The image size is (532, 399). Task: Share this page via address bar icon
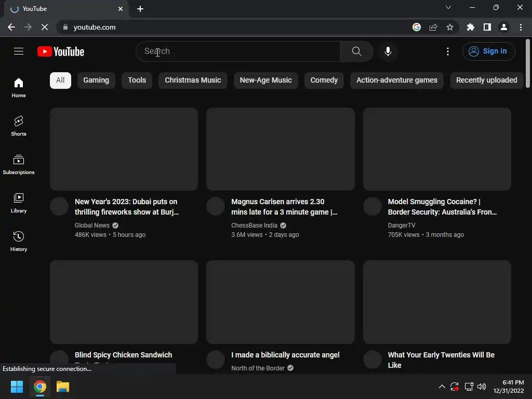point(433,27)
